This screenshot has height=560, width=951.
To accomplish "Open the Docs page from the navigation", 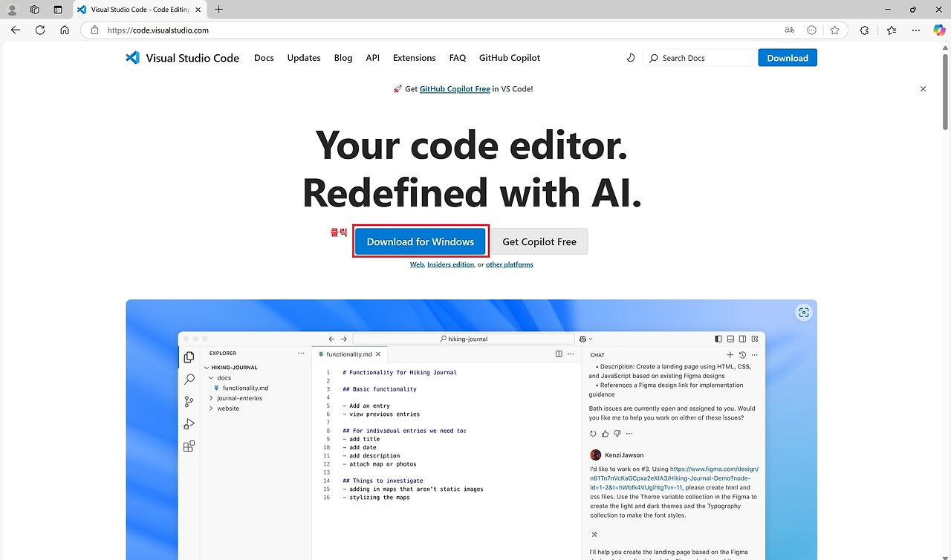I will tap(264, 58).
